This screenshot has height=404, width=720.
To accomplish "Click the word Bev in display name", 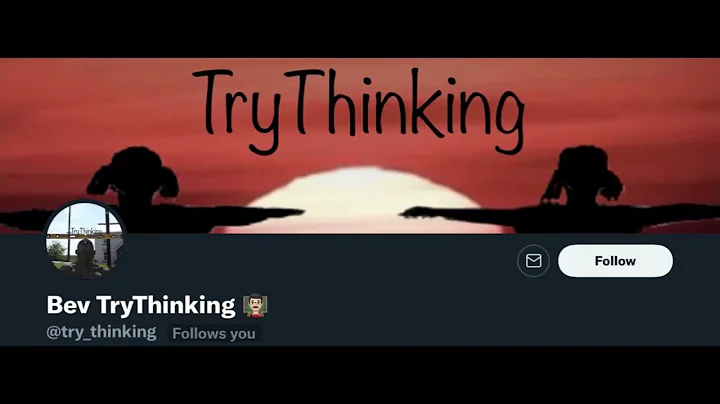I will (x=68, y=305).
